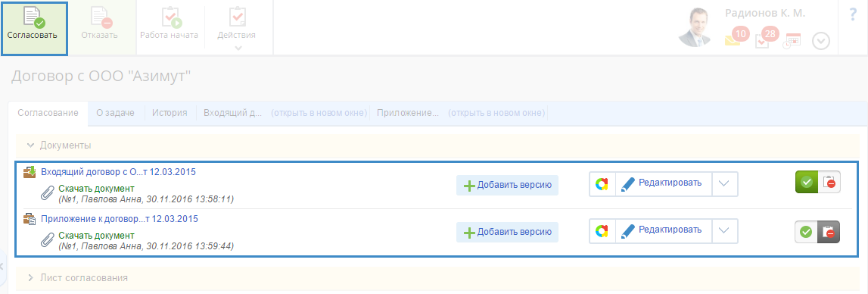868x294 pixels.
Task: Switch to the История tab
Action: [170, 113]
